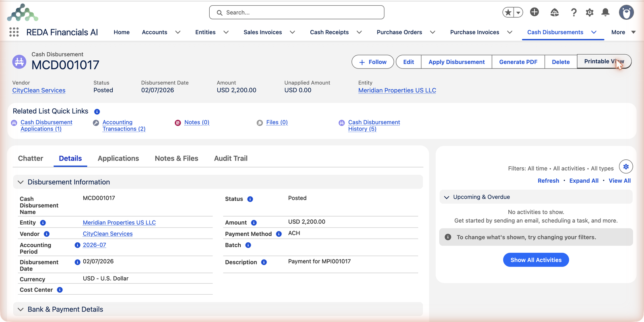Go to the Home nav item
The height and width of the screenshot is (322, 644).
122,32
